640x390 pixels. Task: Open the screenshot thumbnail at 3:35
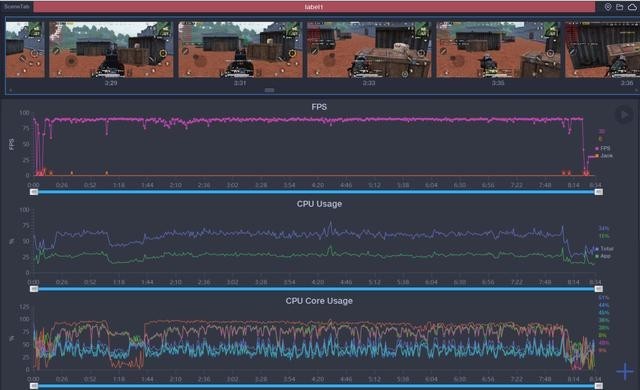[x=498, y=49]
